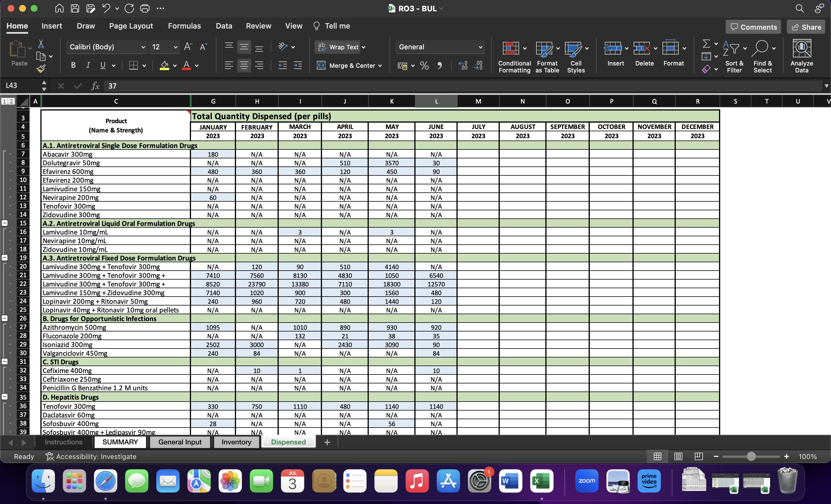Click the Cut scissors icon
Screen dimensions: 831x504
41,44
